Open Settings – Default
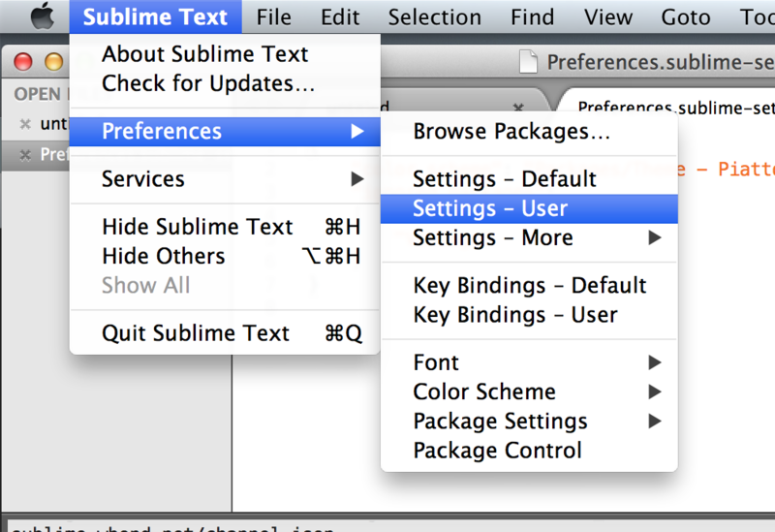775x532 pixels. click(x=529, y=178)
